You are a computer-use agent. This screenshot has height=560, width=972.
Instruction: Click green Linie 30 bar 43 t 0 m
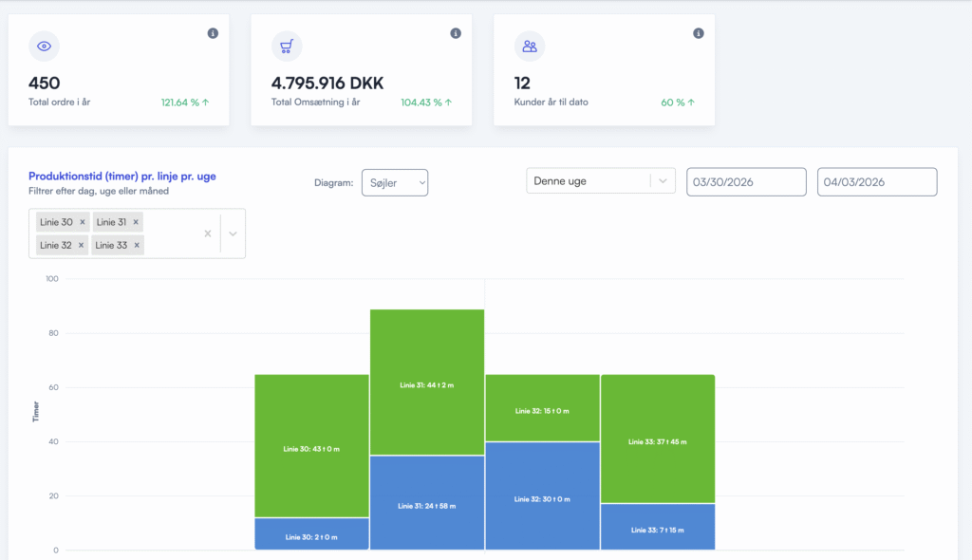coord(311,446)
